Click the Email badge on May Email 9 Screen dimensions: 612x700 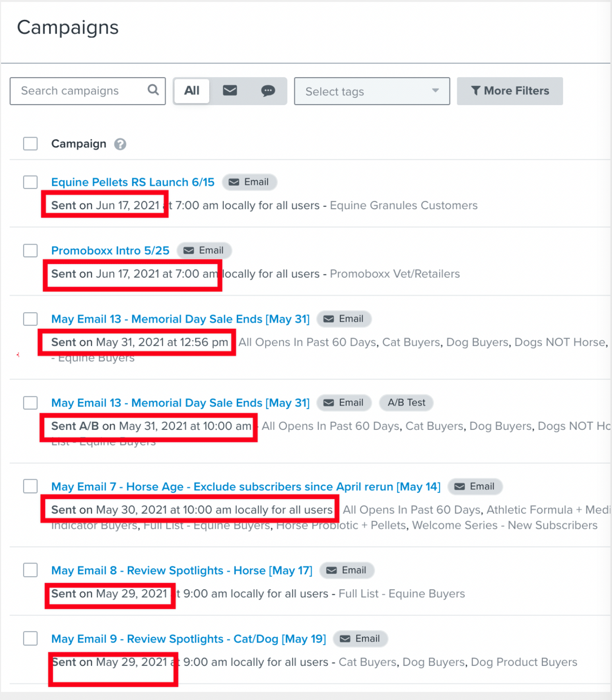360,639
